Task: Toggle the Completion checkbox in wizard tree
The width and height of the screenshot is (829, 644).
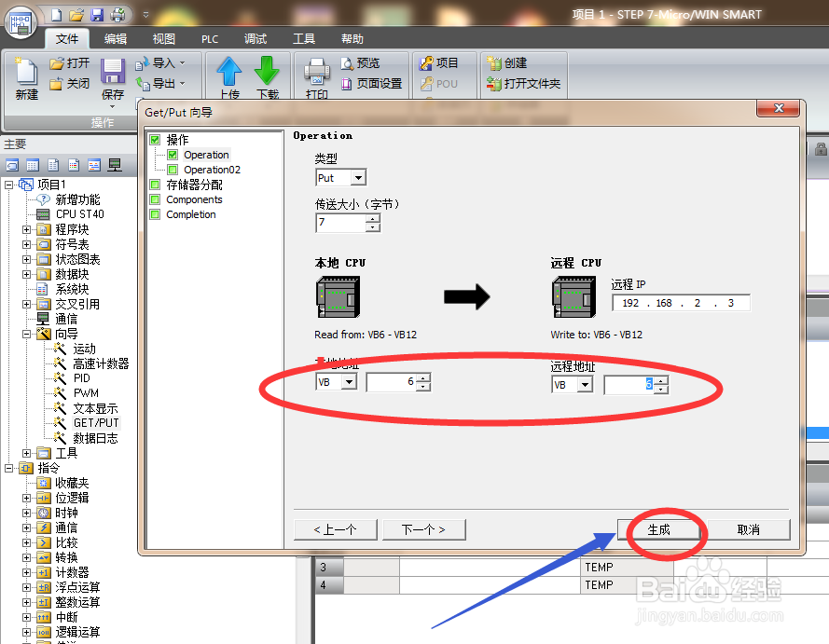Action: click(155, 214)
